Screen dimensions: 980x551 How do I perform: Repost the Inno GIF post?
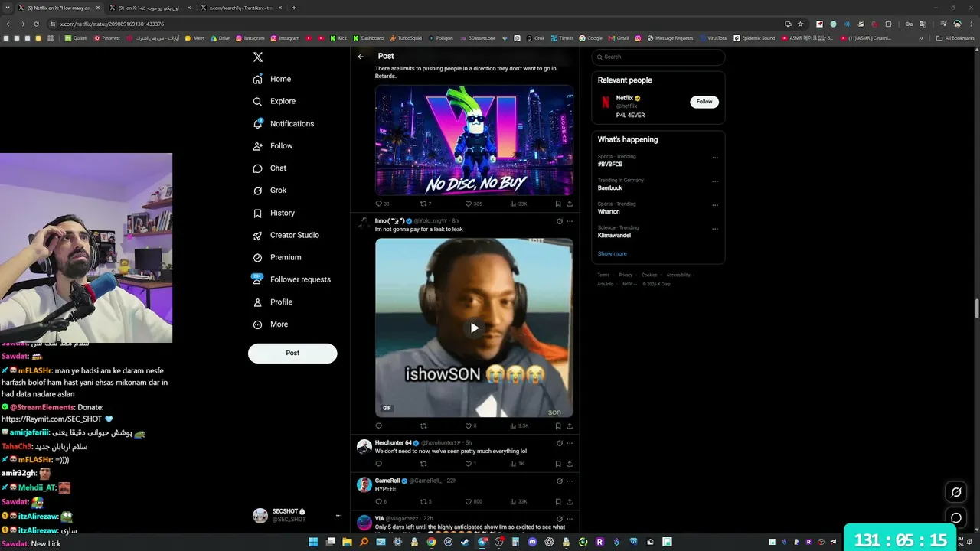click(423, 425)
